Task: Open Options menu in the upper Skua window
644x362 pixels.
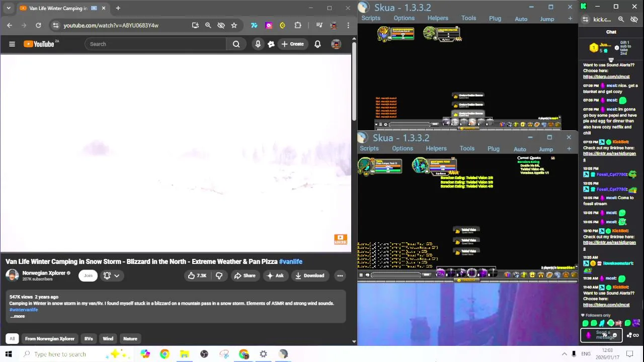Action: pos(404,18)
